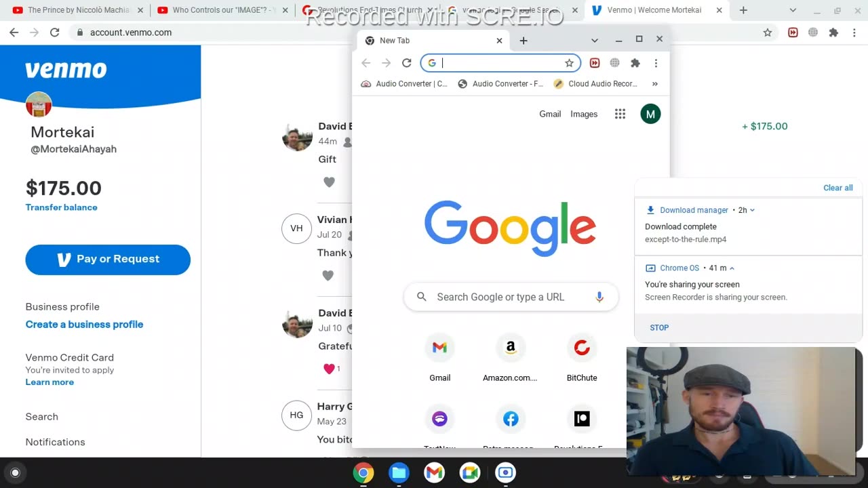Open tab search chevron in front window
868x488 pixels.
coord(595,41)
